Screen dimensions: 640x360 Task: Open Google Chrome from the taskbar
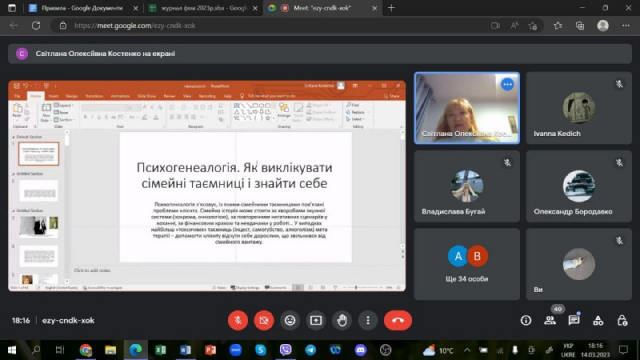tap(86, 350)
